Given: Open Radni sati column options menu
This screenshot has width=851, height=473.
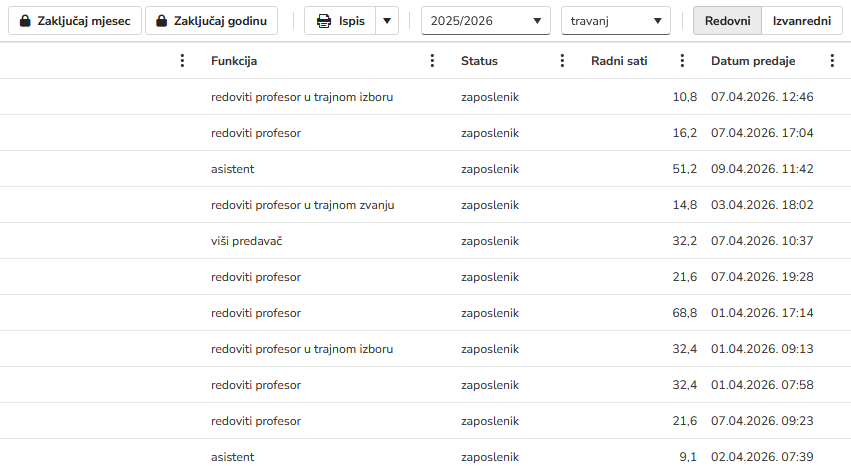Looking at the screenshot, I should pos(682,61).
